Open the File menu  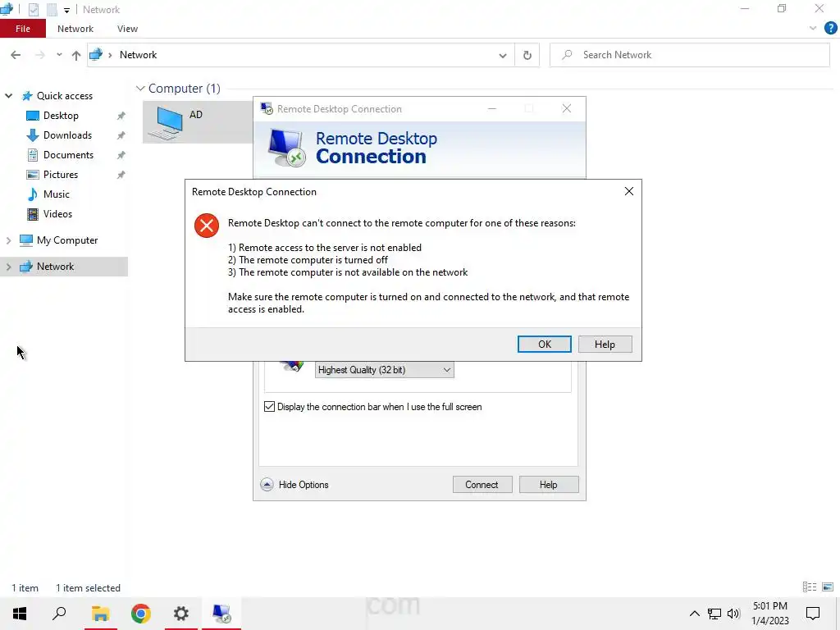(22, 29)
